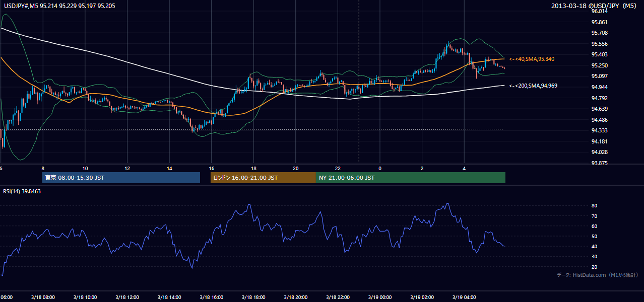
Task: Click hour tick 18 under the price chart
Action: pos(253,168)
